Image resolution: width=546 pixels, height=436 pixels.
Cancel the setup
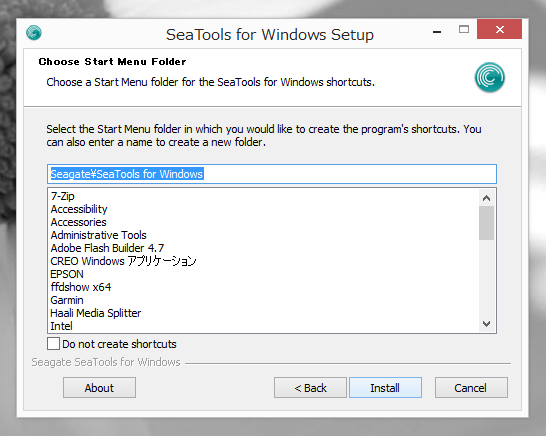click(x=471, y=387)
